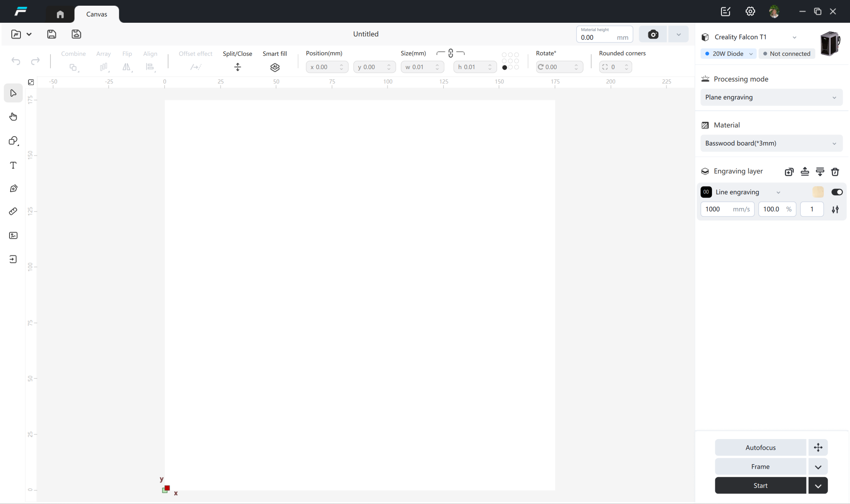Open the shapes tool

tap(13, 141)
